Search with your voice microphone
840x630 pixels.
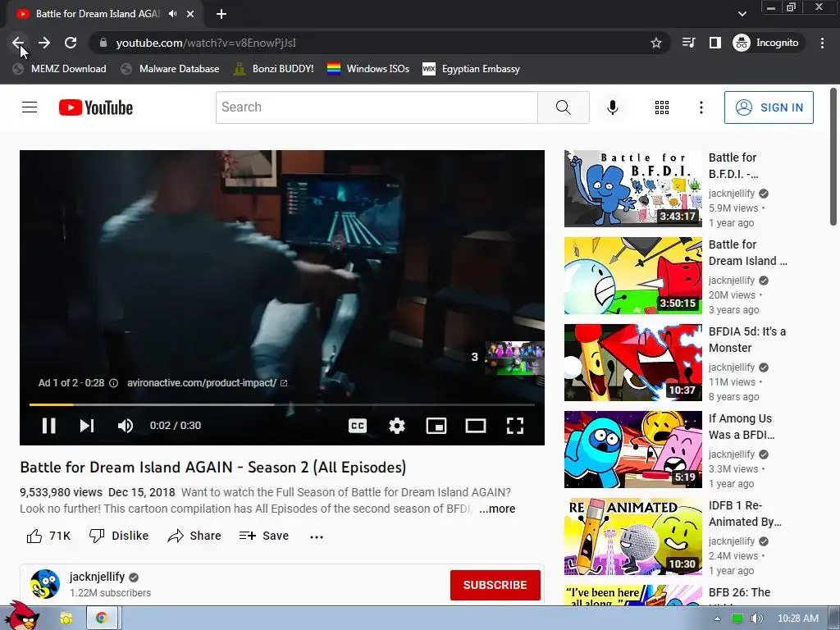[612, 107]
